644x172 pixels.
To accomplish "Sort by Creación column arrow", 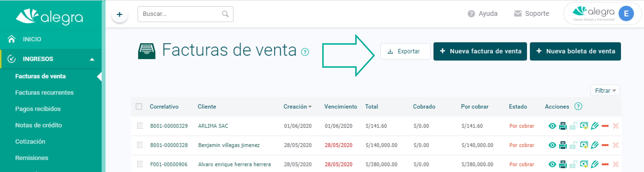I will click(310, 107).
